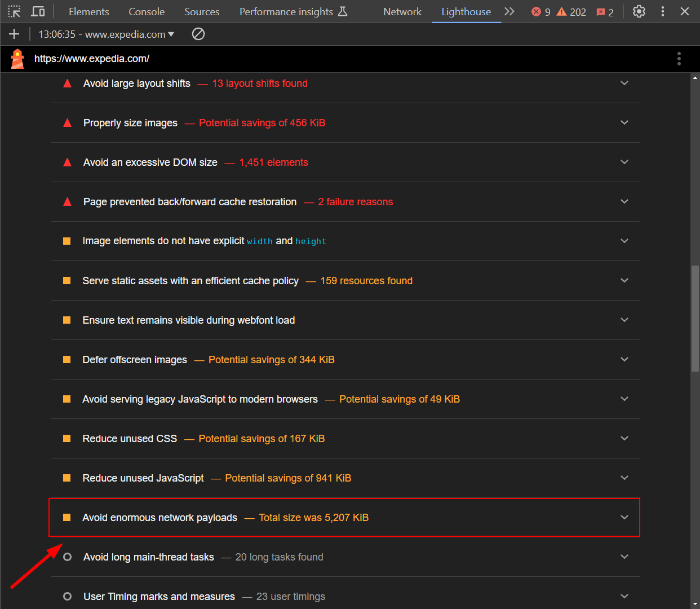Expand Avoid long main-thread tasks chevron

pyautogui.click(x=624, y=557)
